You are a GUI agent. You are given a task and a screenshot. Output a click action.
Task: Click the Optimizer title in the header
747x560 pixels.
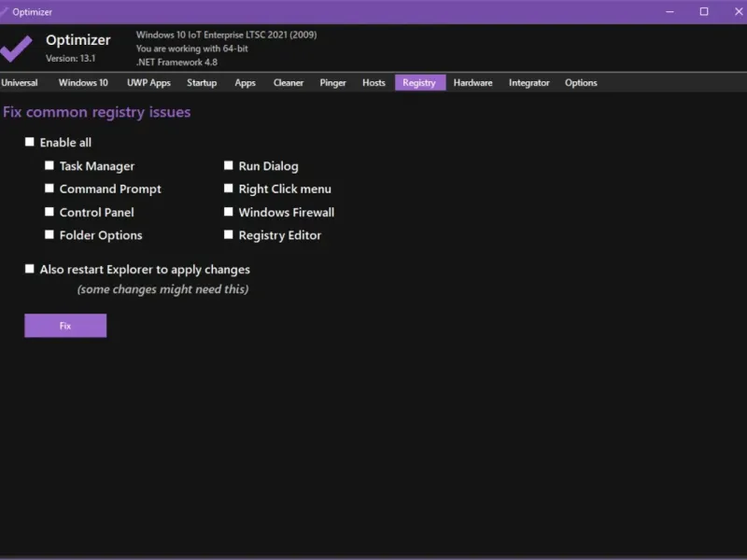(x=78, y=40)
